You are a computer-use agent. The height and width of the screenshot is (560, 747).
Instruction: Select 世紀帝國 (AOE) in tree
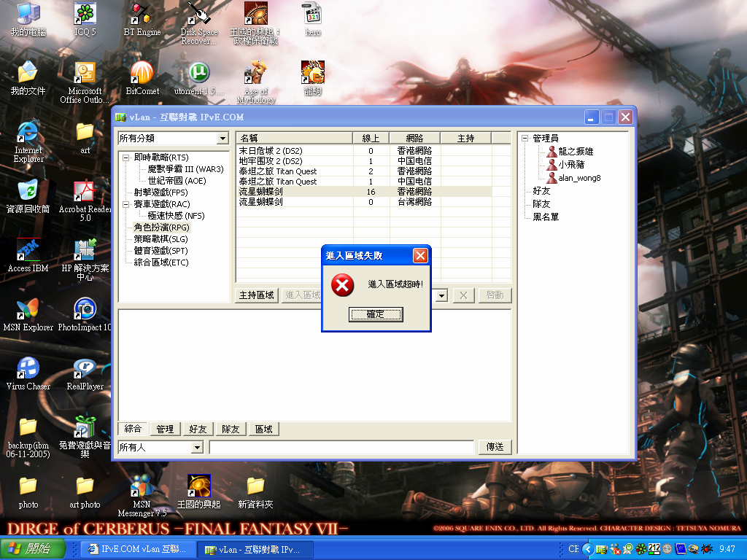coord(177,181)
